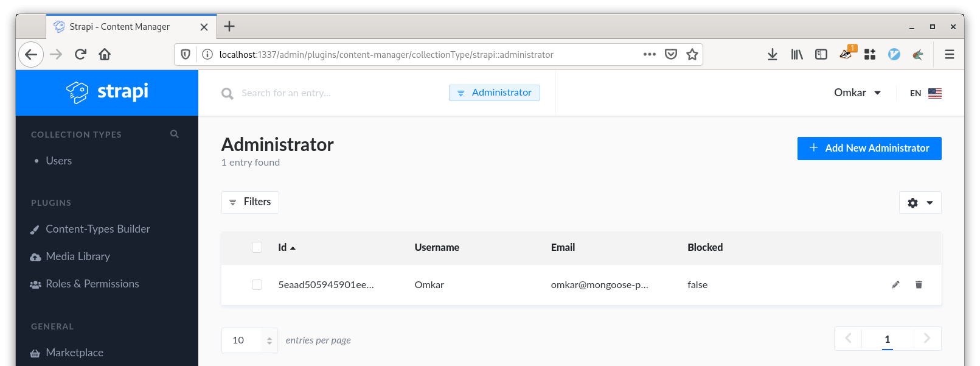Show site information icon in URL bar
This screenshot has width=980, height=366.
(x=207, y=54)
